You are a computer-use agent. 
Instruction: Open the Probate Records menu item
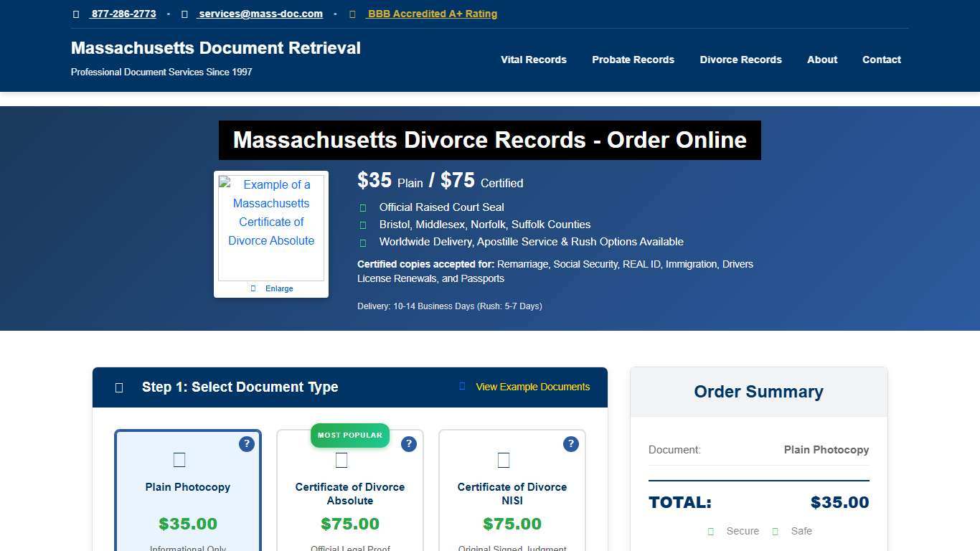point(633,60)
